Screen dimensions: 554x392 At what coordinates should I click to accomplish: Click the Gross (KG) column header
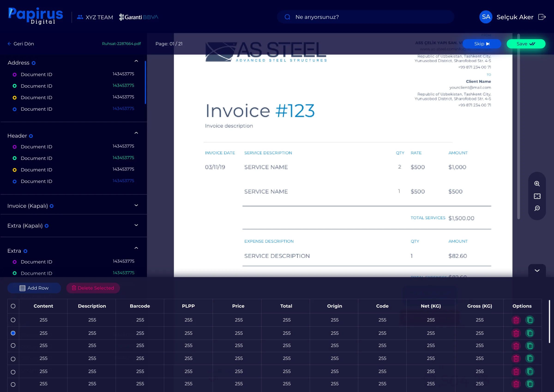(x=480, y=306)
